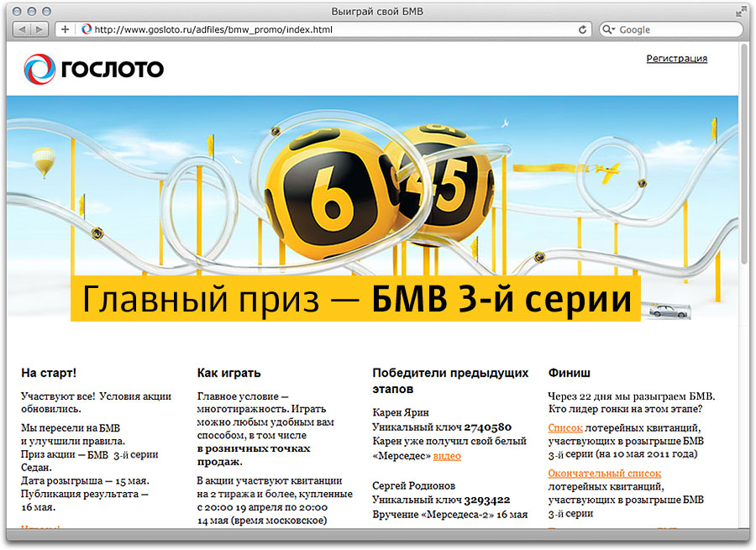
Task: Click the magnifier icon in Google search
Action: point(608,29)
